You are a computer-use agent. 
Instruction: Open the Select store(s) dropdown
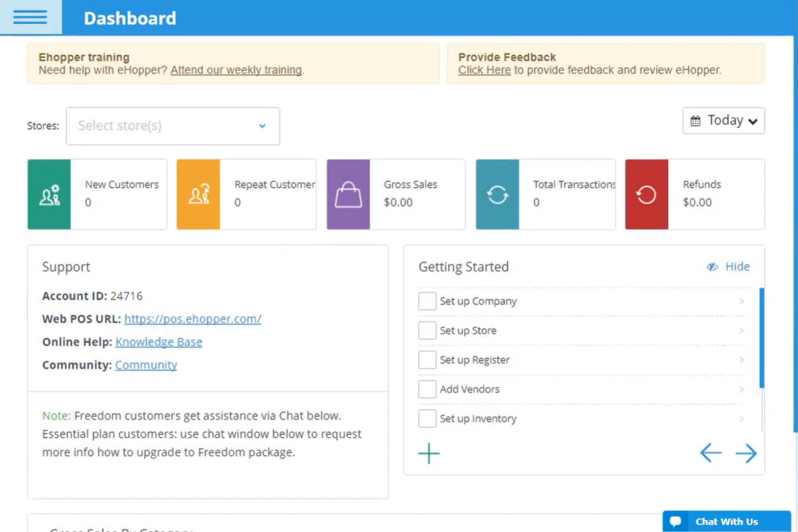click(x=173, y=126)
